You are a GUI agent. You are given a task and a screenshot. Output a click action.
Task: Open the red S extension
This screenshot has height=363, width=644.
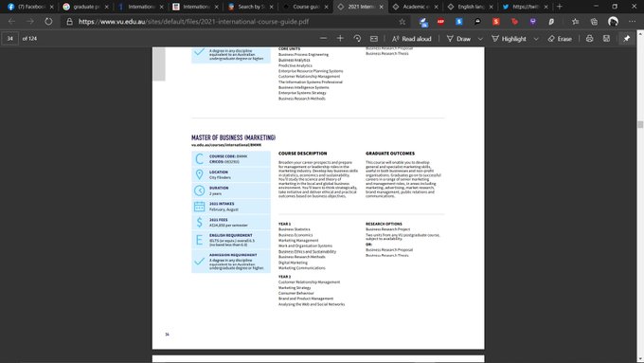coord(496,22)
